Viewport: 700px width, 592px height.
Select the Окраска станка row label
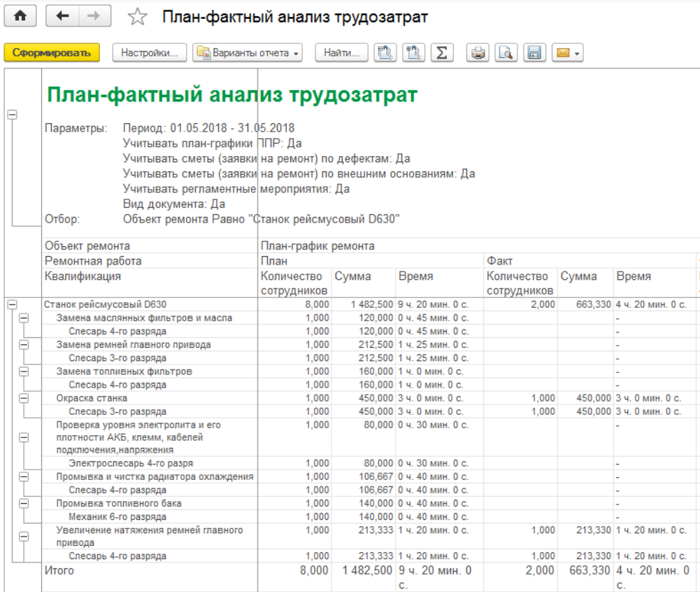(x=92, y=398)
